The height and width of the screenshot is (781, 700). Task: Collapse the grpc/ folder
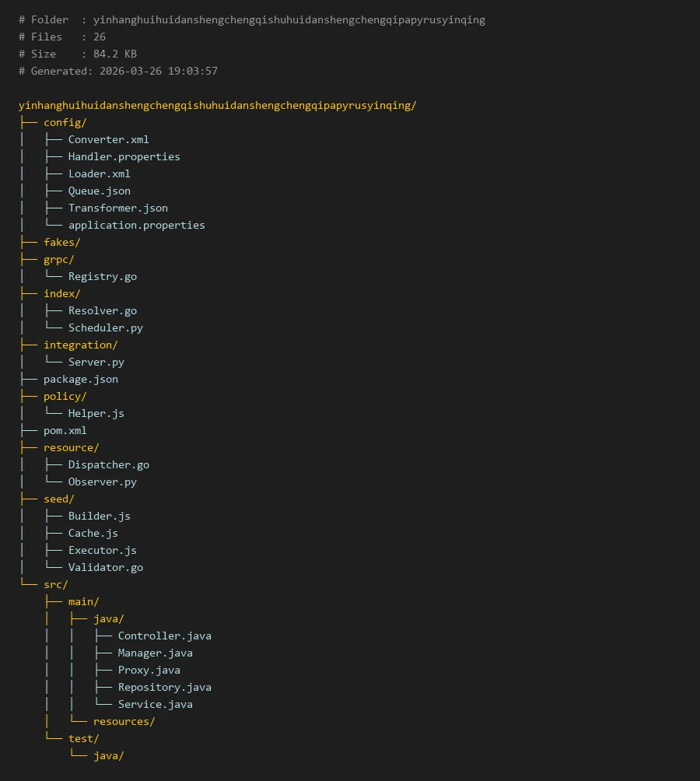point(58,259)
